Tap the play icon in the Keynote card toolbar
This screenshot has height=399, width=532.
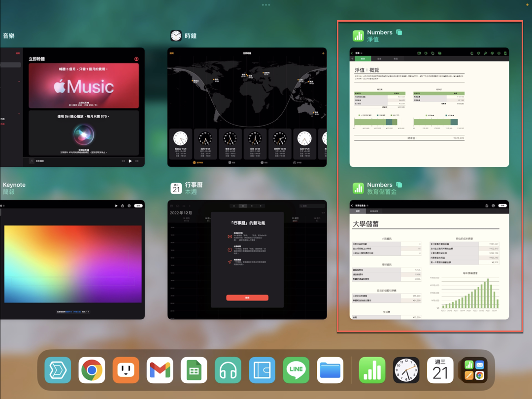click(x=116, y=205)
